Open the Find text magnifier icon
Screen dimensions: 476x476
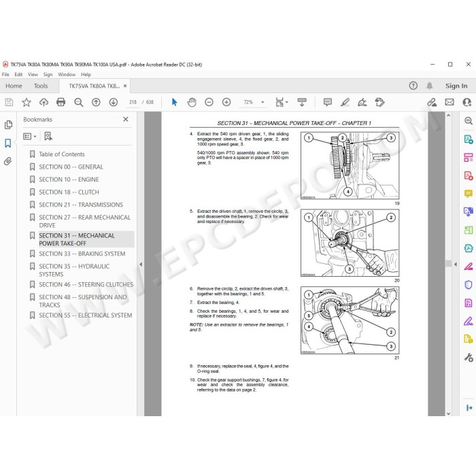coord(79,102)
